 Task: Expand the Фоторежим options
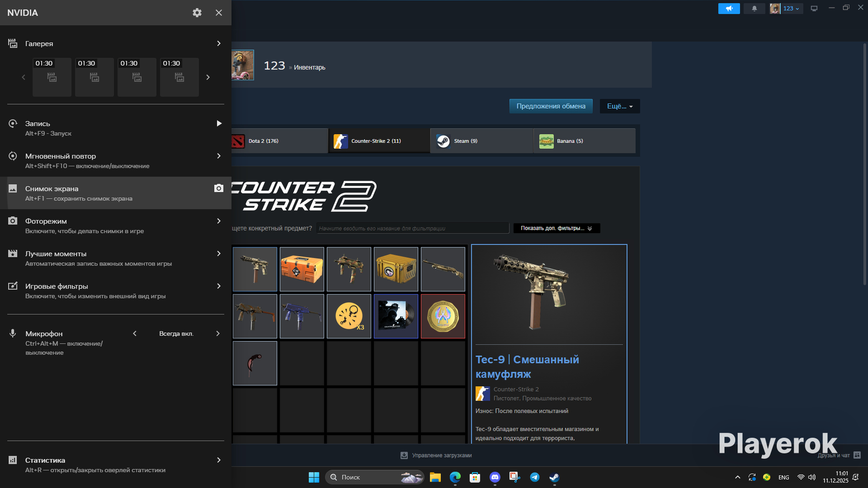[219, 221]
